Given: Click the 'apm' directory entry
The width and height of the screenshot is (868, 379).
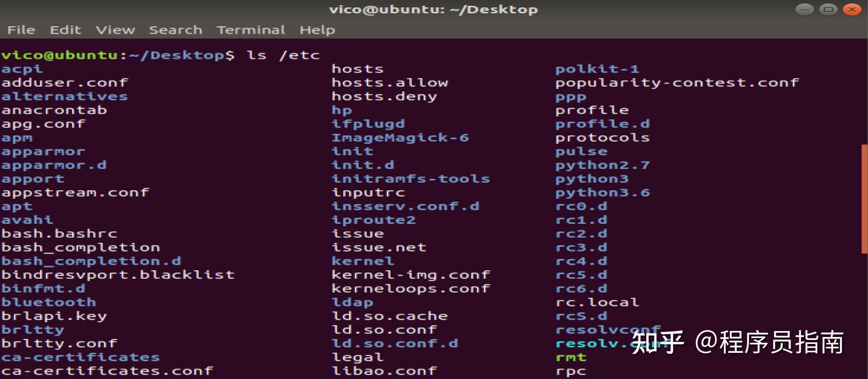Looking at the screenshot, I should pyautogui.click(x=17, y=138).
